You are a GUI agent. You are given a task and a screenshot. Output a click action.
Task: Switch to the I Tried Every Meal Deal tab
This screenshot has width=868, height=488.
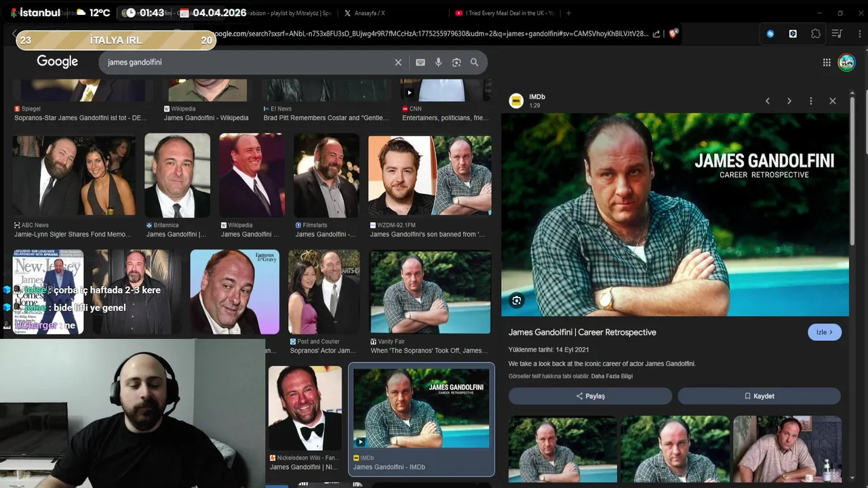503,13
